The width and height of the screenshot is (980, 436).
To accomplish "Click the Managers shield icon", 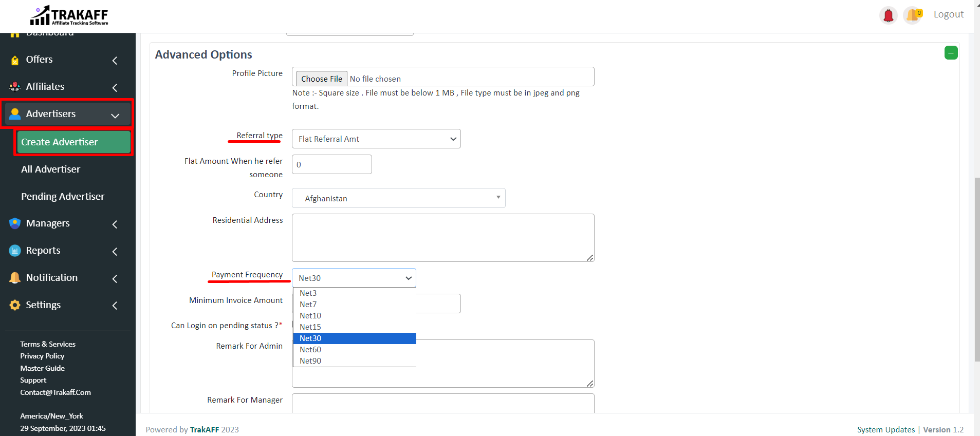I will [x=15, y=223].
